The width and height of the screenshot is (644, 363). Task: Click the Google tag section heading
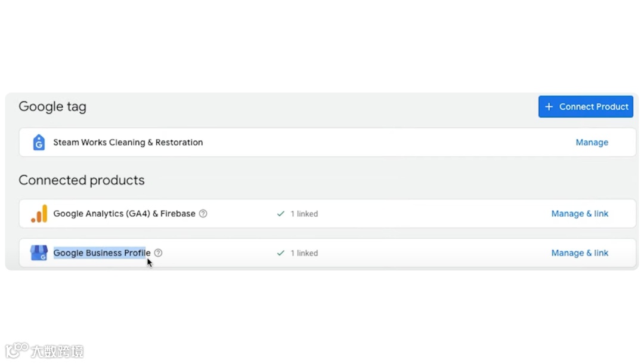pos(52,107)
